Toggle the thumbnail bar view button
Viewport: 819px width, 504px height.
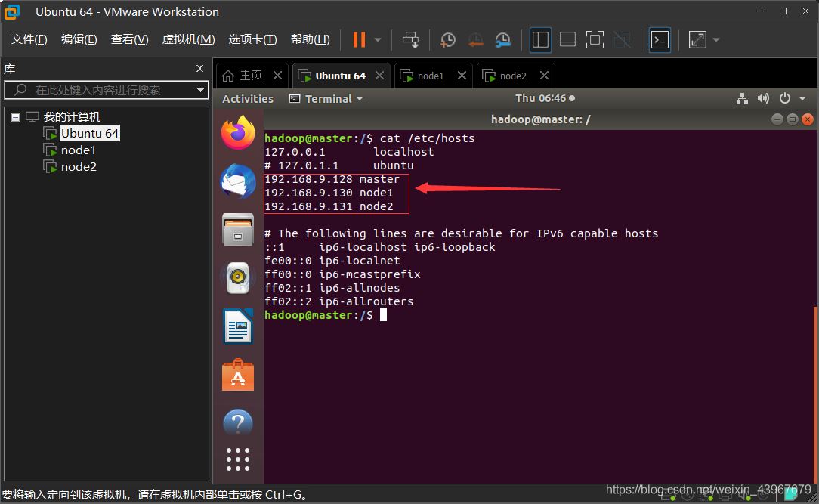coord(567,39)
